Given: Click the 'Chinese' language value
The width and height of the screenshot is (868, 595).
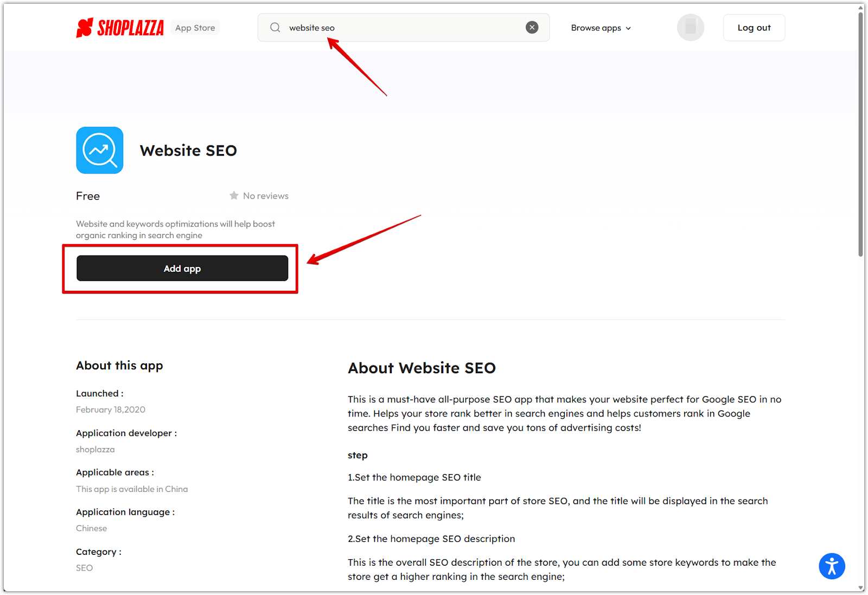Looking at the screenshot, I should tap(92, 528).
